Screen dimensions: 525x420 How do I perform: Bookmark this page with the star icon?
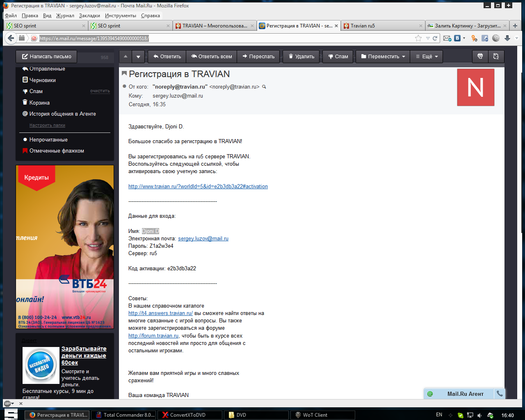click(418, 38)
